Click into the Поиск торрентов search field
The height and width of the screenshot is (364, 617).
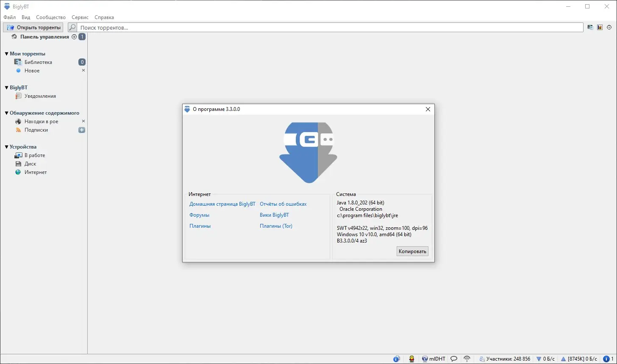(331, 28)
